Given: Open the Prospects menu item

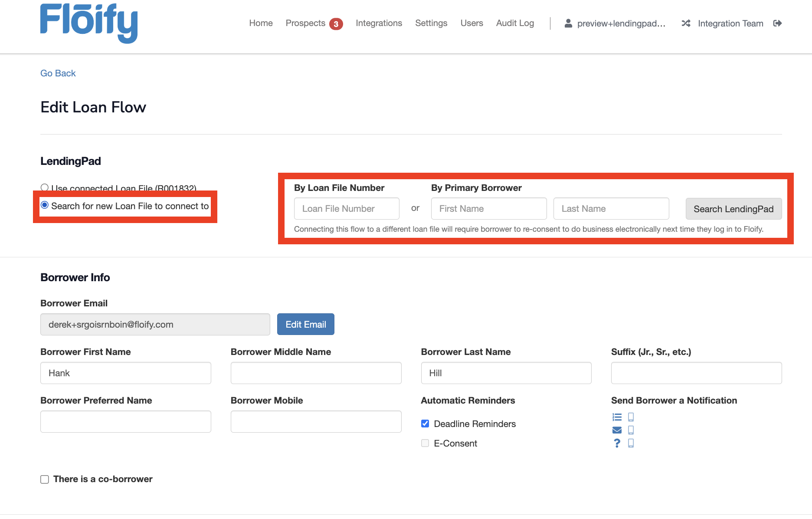Looking at the screenshot, I should [305, 23].
